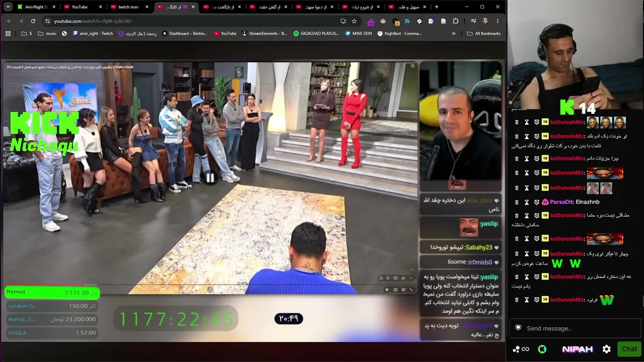Screen dimensions: 644x362
Task: Pause the YouTube video
Action: point(210,177)
